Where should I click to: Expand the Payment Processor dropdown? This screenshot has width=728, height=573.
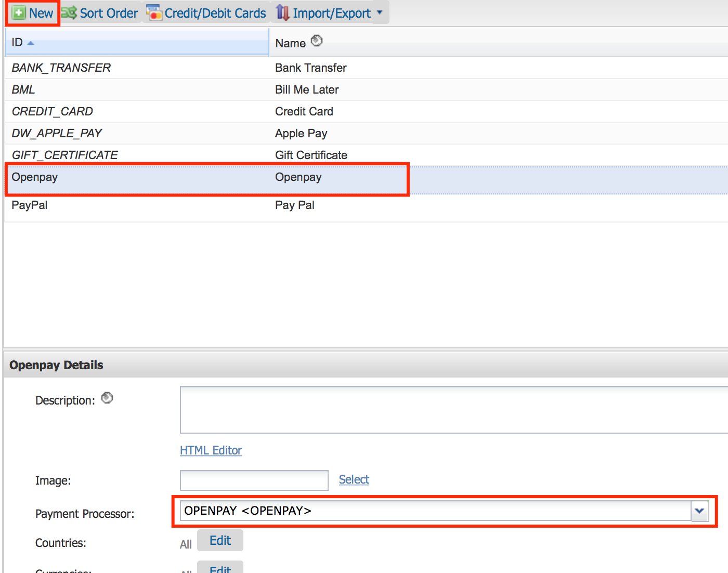(x=699, y=511)
